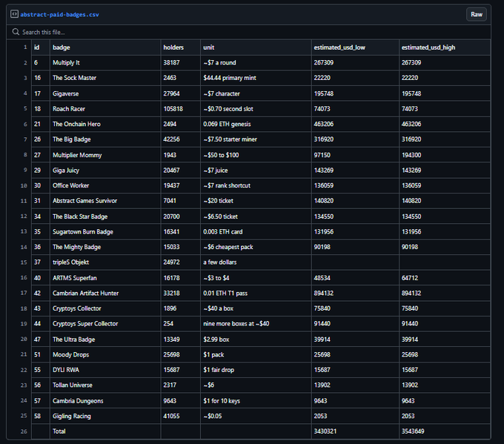
Task: Click the 'Cambria Dungeons' cell
Action: coord(105,400)
